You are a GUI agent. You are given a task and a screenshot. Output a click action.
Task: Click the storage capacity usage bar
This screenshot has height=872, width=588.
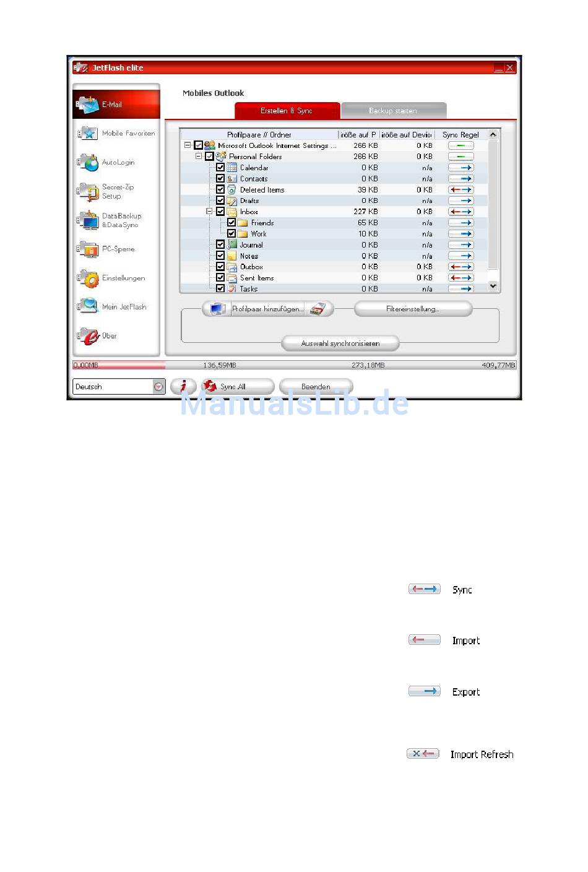point(295,365)
